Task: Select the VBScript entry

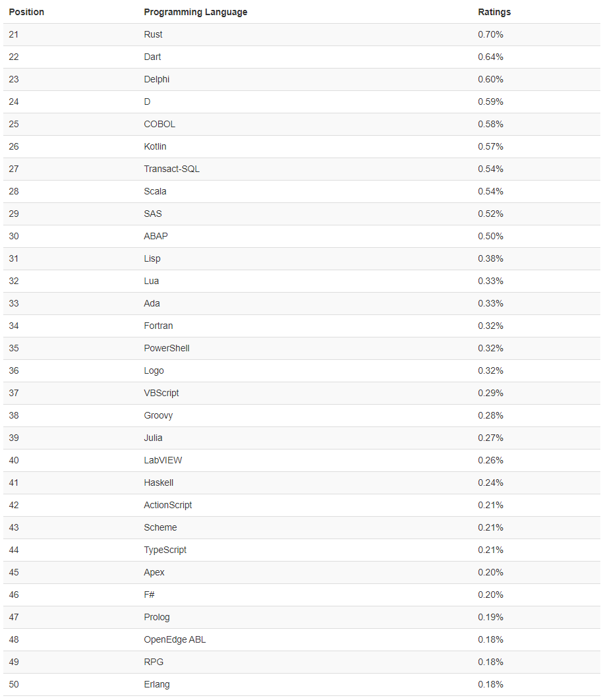Action: click(161, 393)
